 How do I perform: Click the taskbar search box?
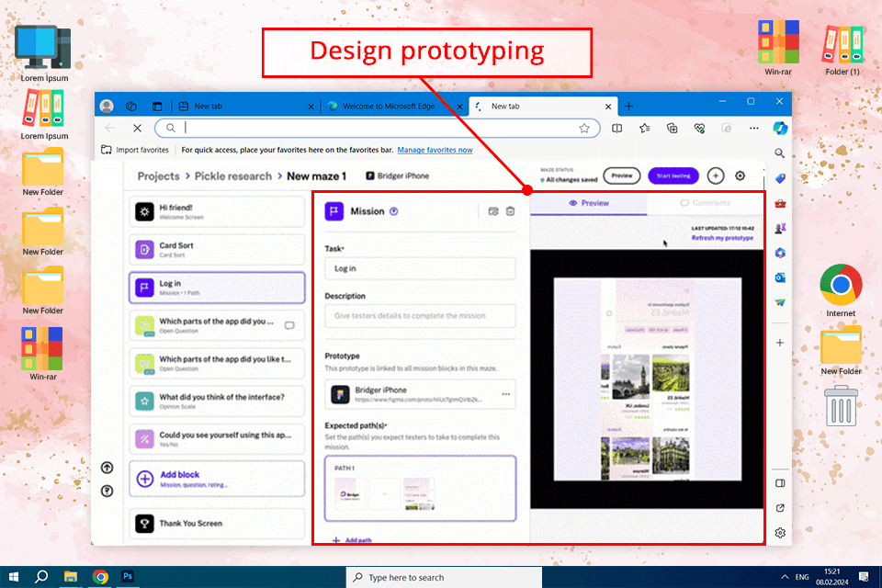point(444,577)
